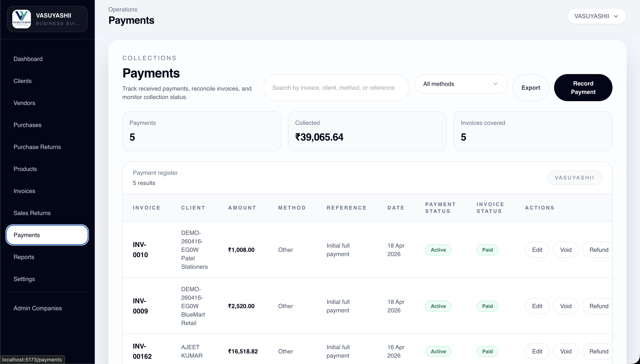
Task: Go to Clients in the sidebar
Action: (x=22, y=81)
